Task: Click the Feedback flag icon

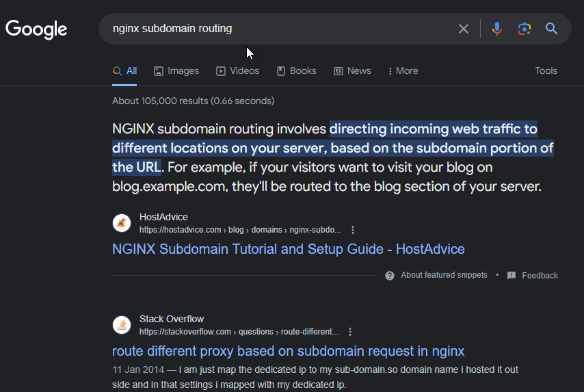Action: [512, 276]
